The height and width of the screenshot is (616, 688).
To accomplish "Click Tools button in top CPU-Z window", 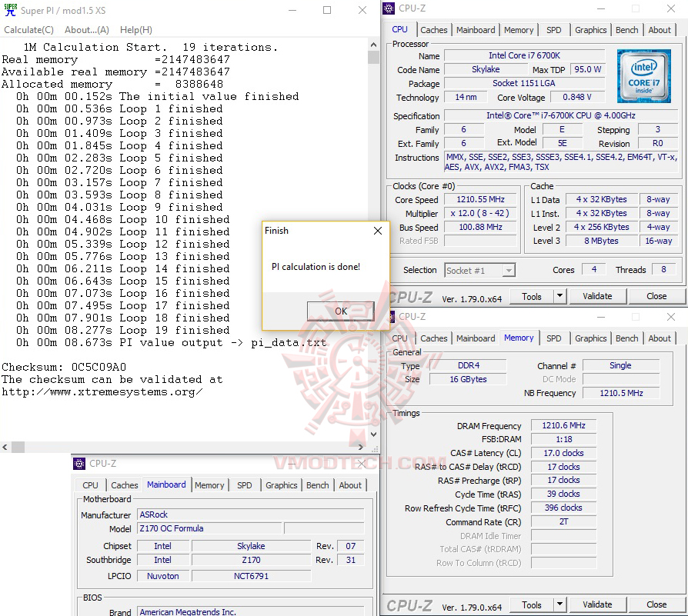I will (531, 297).
